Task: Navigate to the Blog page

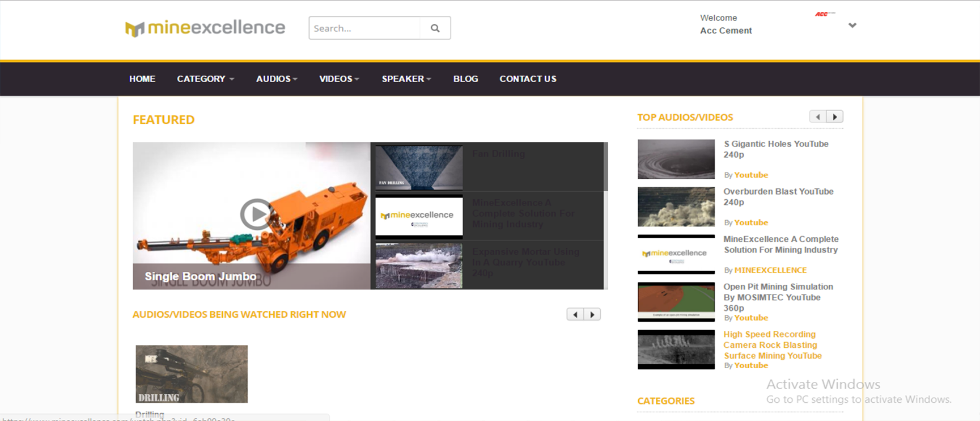Action: pyautogui.click(x=465, y=79)
